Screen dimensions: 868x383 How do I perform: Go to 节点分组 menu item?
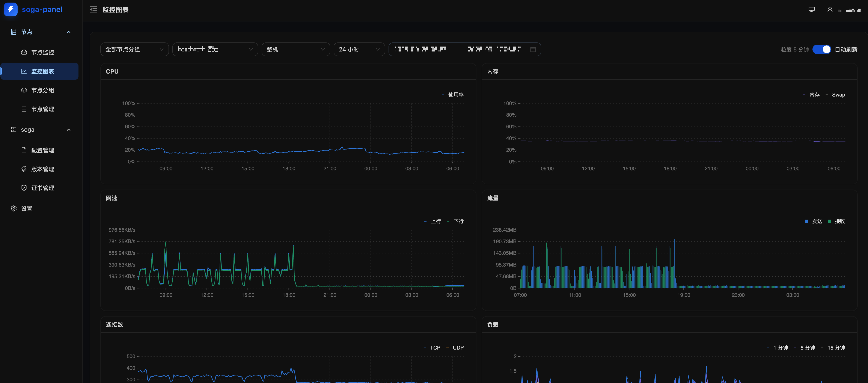(x=40, y=90)
